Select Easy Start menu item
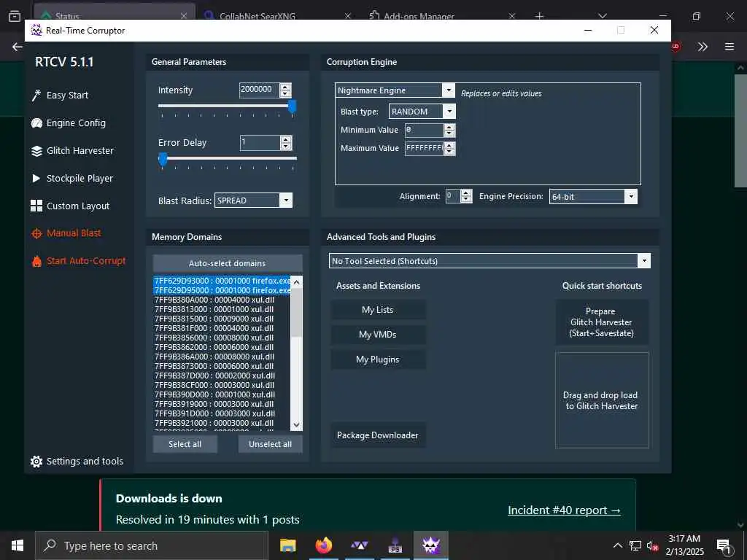 point(67,96)
